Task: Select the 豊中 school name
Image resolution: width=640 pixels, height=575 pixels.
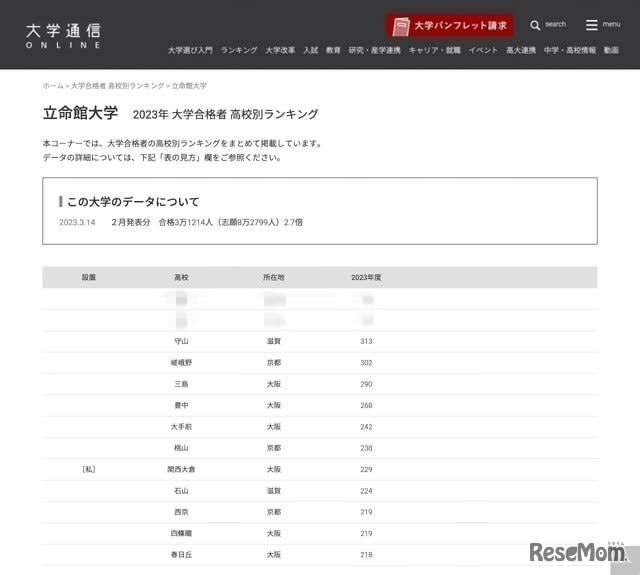Action: click(181, 405)
